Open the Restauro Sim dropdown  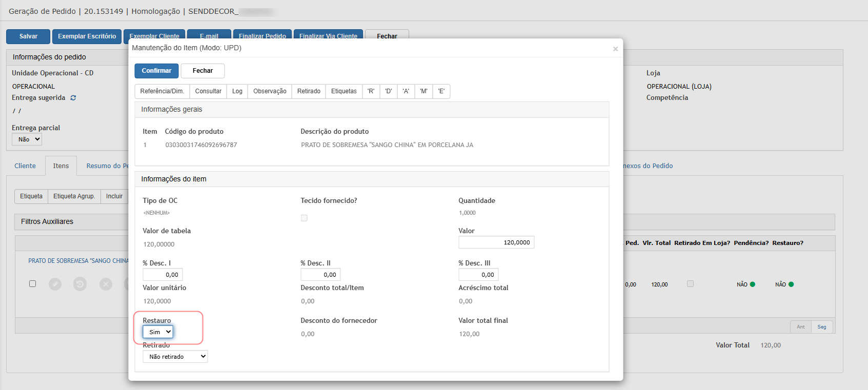coord(158,332)
